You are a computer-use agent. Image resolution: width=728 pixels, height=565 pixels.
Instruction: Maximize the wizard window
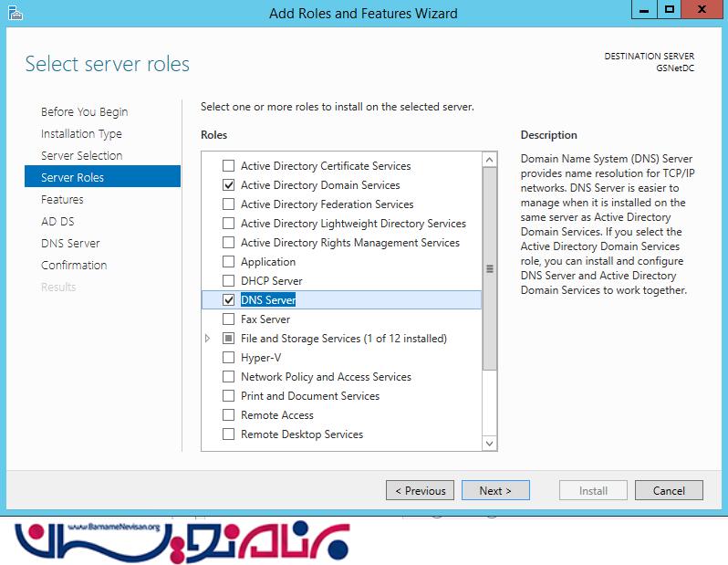pos(670,10)
